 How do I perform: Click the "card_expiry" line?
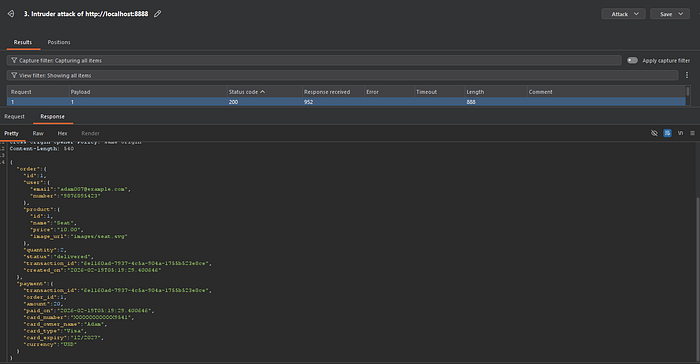pyautogui.click(x=63, y=337)
